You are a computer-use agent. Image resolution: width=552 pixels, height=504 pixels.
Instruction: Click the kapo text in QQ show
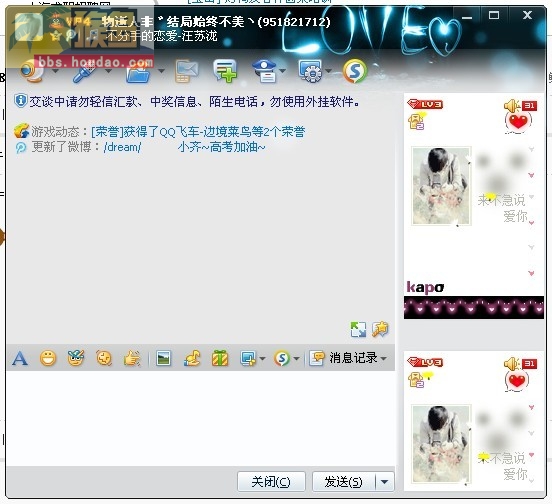(425, 287)
